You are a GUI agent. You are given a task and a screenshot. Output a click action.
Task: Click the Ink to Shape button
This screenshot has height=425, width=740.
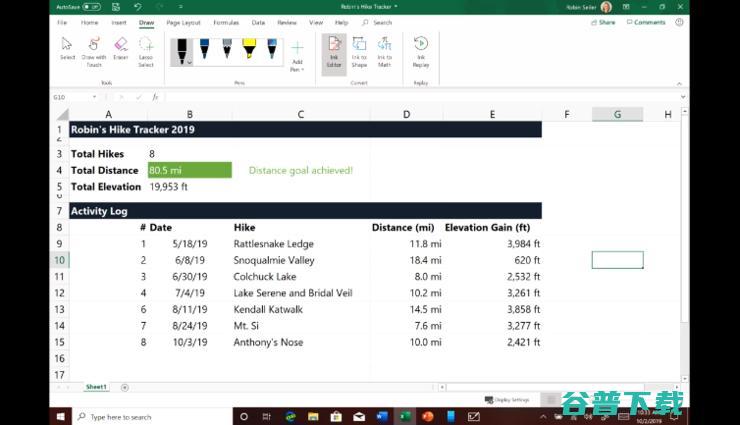click(358, 48)
